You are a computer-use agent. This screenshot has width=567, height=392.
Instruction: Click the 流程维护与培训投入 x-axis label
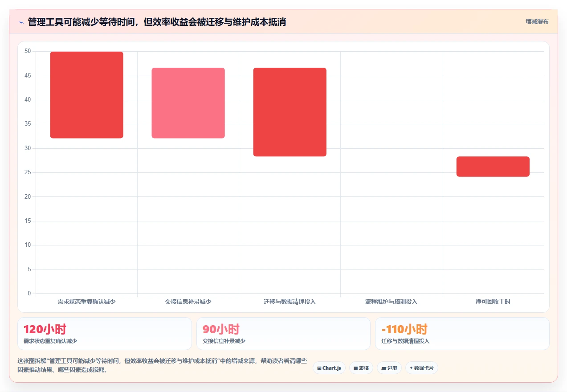pos(391,302)
